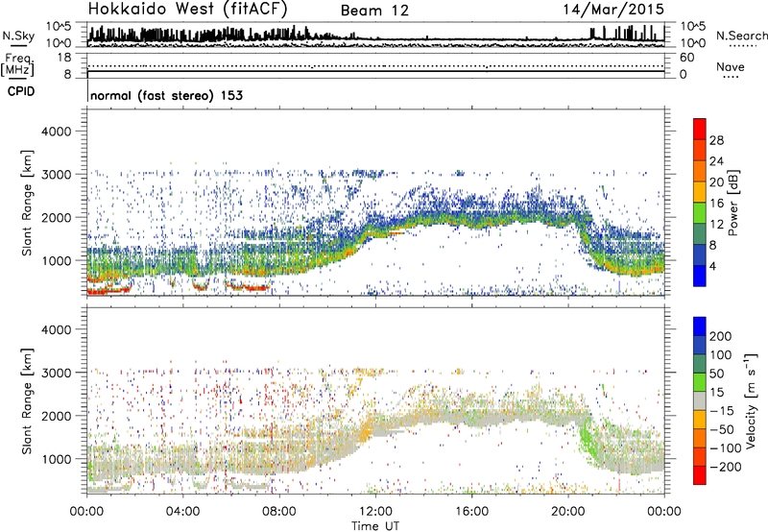Click the 'N.Search' legend label
This screenshot has width=768, height=532.
741,36
